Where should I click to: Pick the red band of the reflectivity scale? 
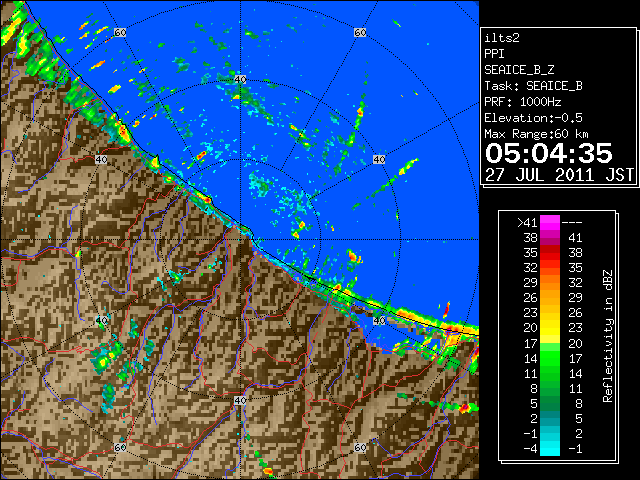coord(550,253)
